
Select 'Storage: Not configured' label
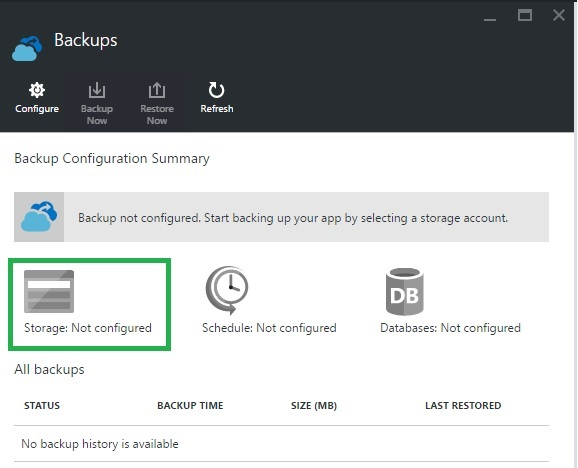pos(88,328)
